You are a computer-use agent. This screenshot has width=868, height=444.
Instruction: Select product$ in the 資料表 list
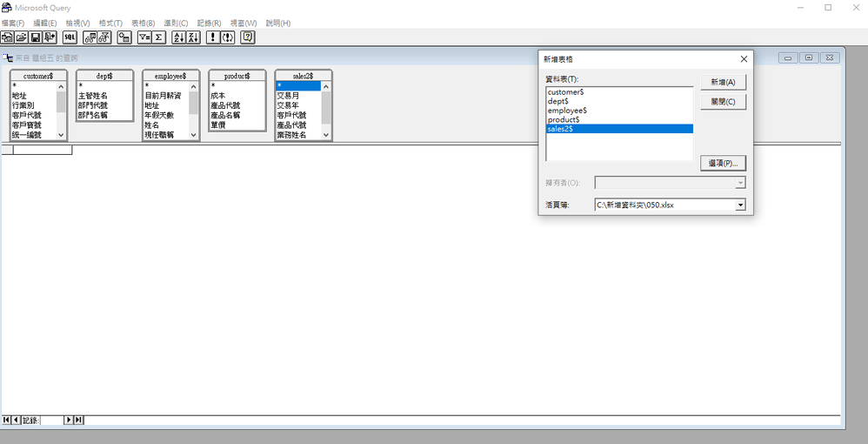pos(619,119)
